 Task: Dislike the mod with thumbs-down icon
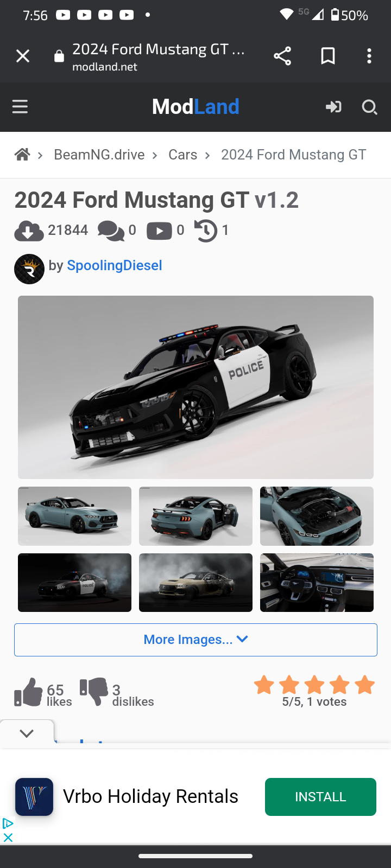pyautogui.click(x=94, y=692)
